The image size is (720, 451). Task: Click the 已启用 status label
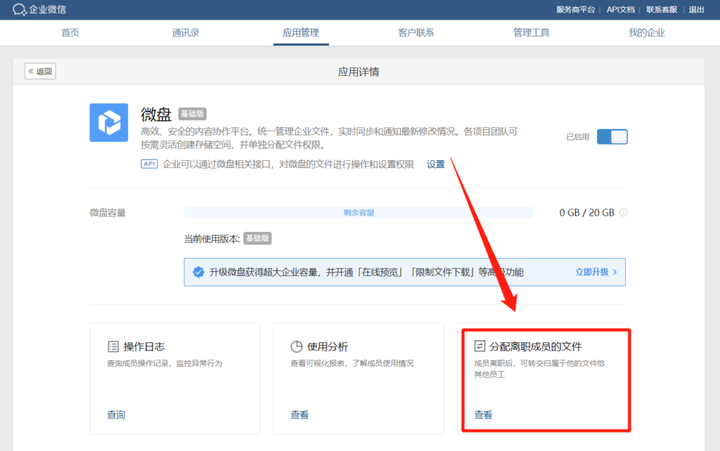point(578,137)
